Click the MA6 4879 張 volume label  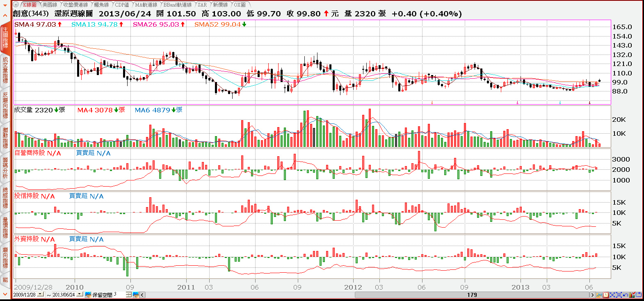pos(158,110)
